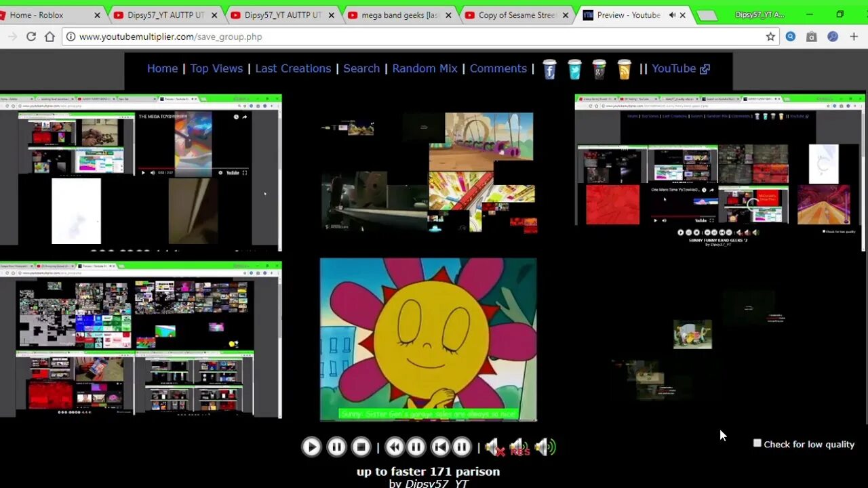The width and height of the screenshot is (868, 488).
Task: Open the Home link
Action: (162, 68)
